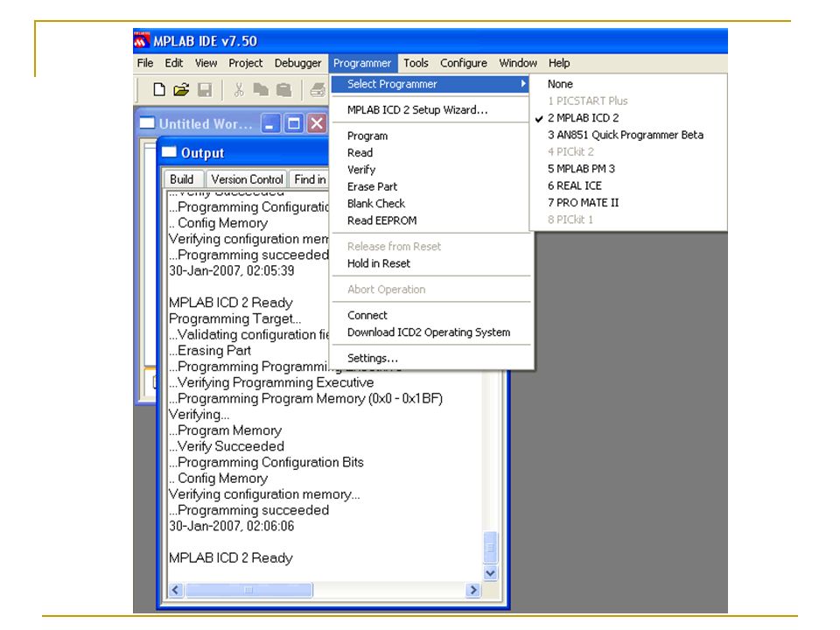Click the Output scroll left arrow
The height and width of the screenshot is (630, 840).
click(175, 590)
